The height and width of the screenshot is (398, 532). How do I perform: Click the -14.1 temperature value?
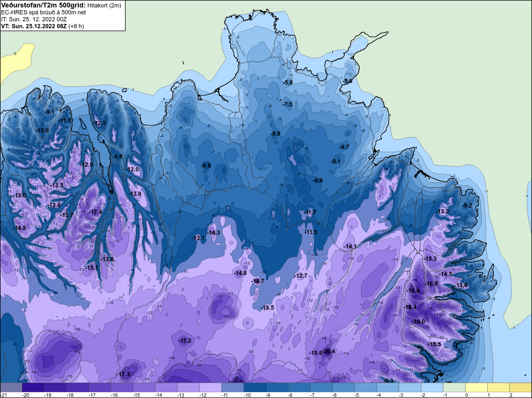coord(350,246)
